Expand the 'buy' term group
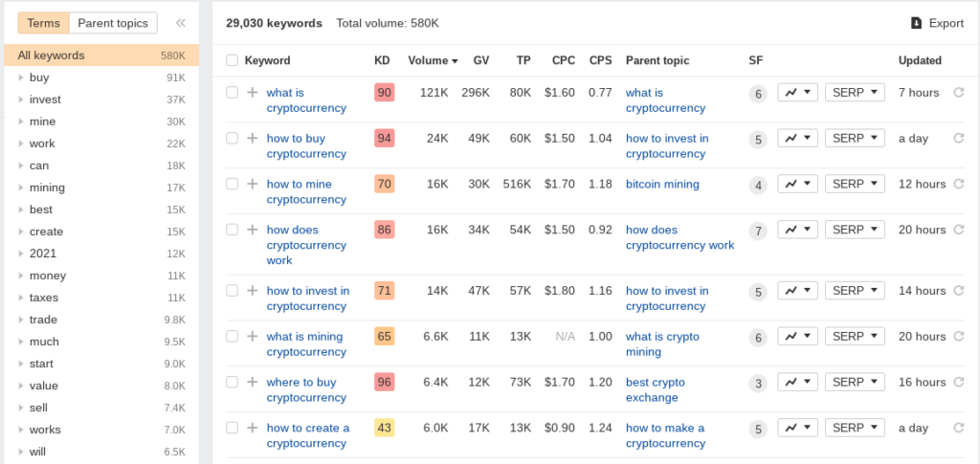 (21, 77)
